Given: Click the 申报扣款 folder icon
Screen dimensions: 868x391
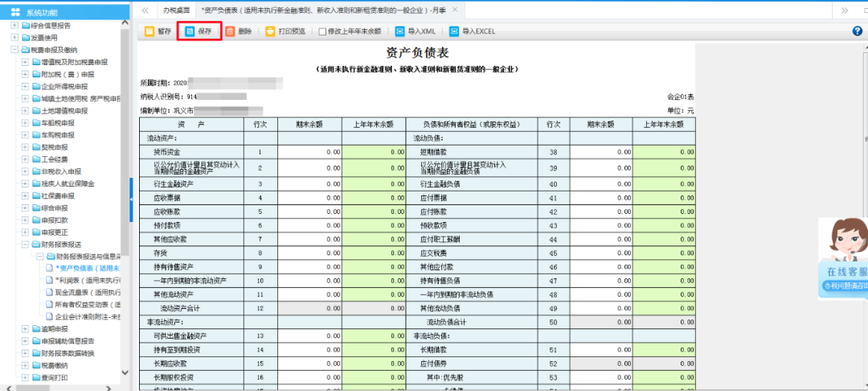Looking at the screenshot, I should pyautogui.click(x=36, y=220).
